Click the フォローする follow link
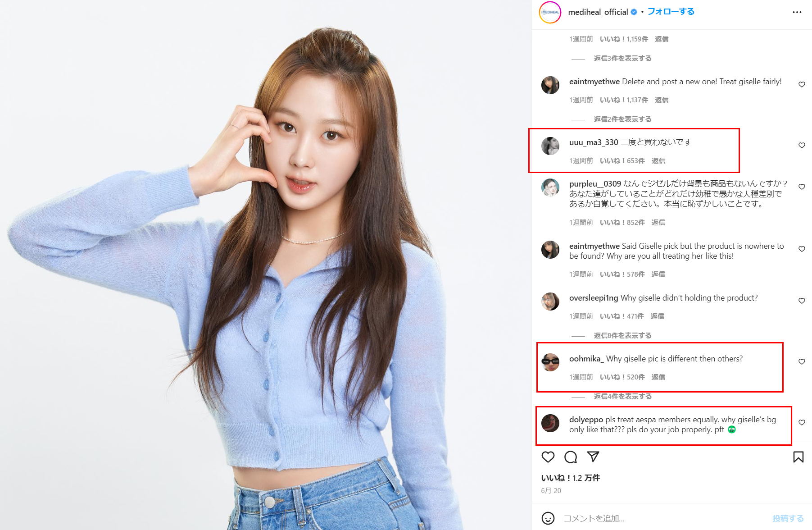Screen dimensions: 812x530 pos(671,12)
